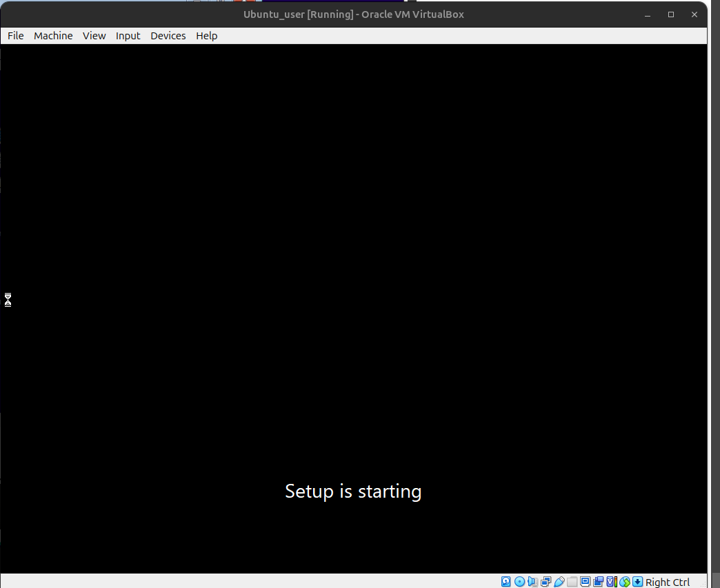Click the hard disk activity status icon
Viewport: 720px width, 588px height.
[x=506, y=582]
